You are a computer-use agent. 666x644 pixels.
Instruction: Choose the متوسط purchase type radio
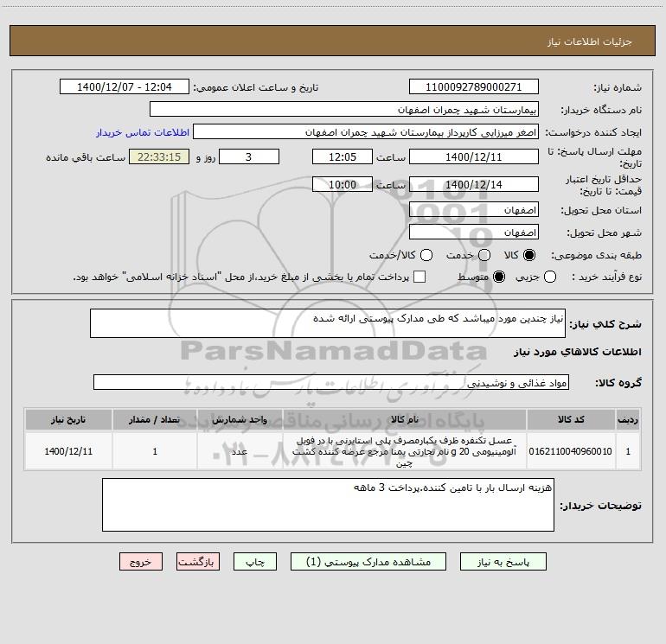499,277
